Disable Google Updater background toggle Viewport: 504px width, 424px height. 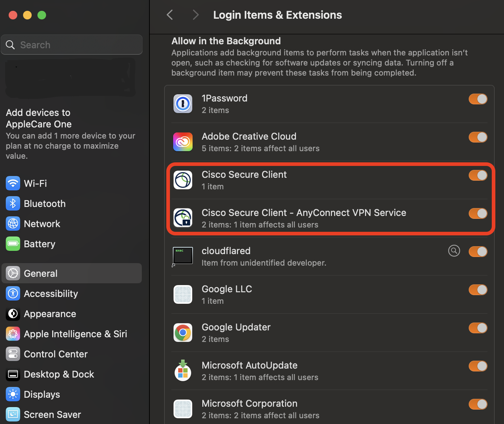(478, 328)
